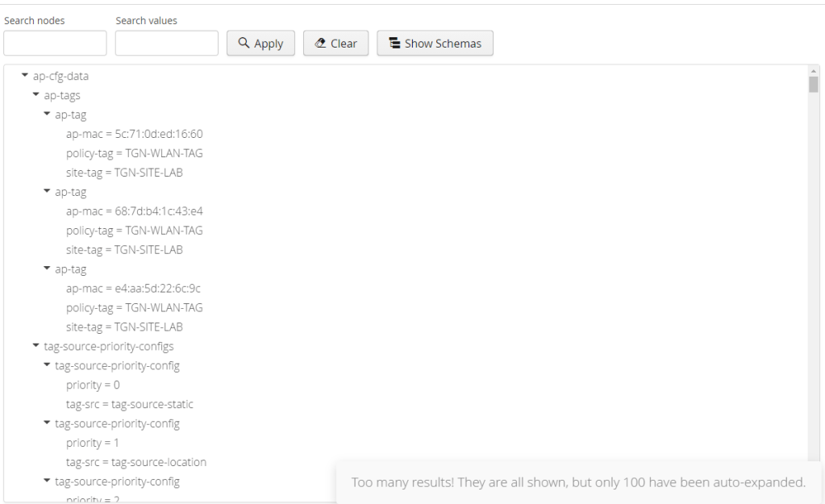Collapse ap-tag node above ap-mac 68:7d:b4:1c:43:e4
The width and height of the screenshot is (825, 504).
point(48,192)
